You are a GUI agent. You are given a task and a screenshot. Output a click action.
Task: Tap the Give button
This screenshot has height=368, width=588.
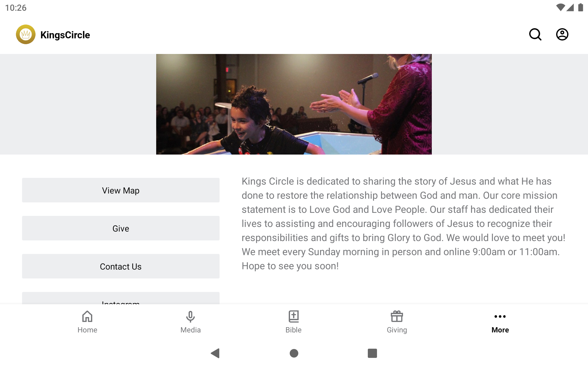121,228
